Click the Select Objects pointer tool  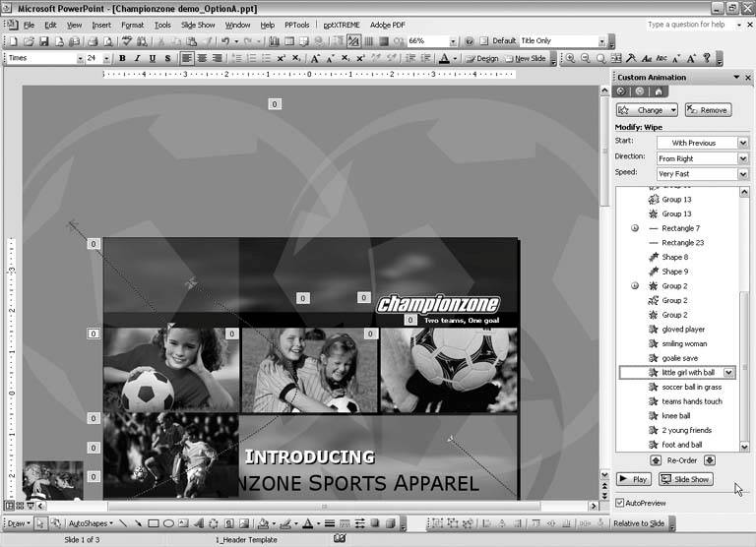(40, 523)
